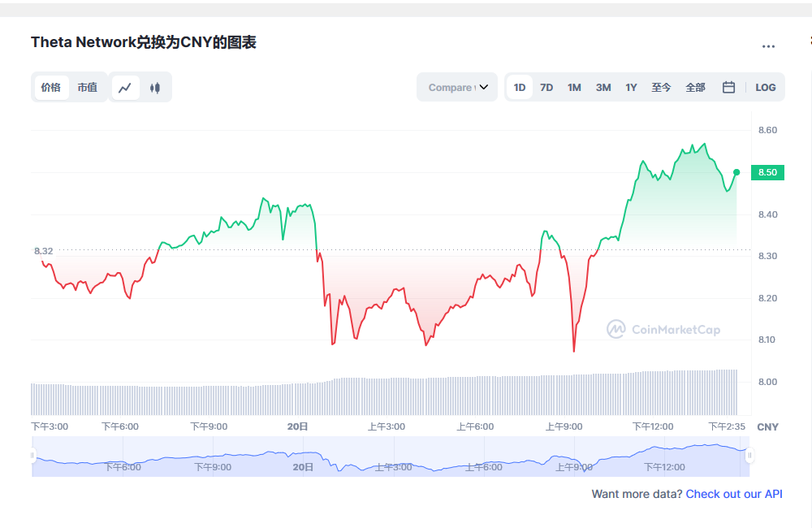Image resolution: width=812 pixels, height=528 pixels.
Task: Click the green current price dot
Action: tap(737, 172)
